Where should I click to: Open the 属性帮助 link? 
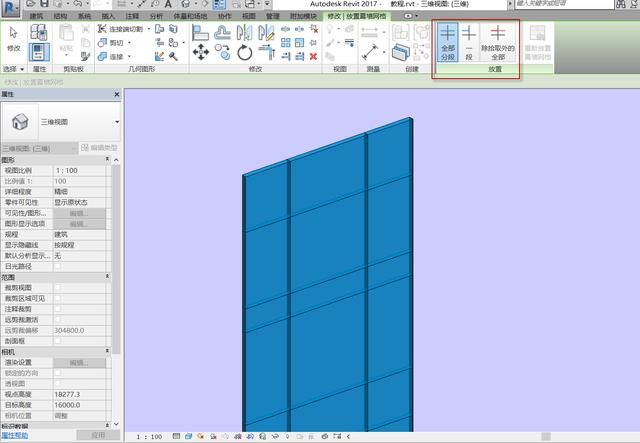coord(15,436)
